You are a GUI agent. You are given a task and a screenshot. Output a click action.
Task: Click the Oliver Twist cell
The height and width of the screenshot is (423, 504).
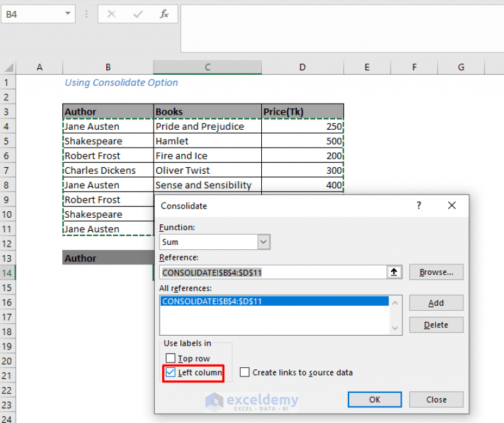(x=207, y=171)
